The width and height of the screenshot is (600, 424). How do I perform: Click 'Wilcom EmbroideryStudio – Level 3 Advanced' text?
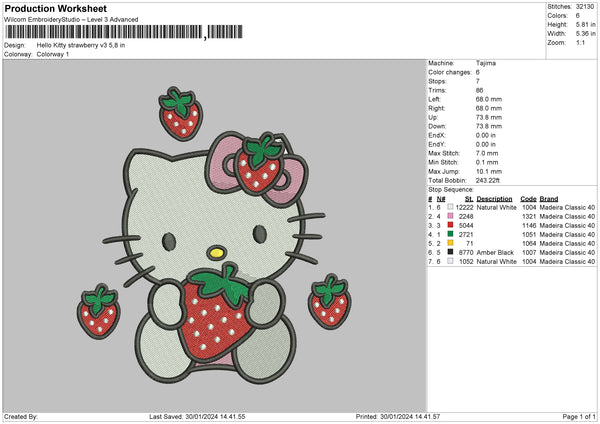pos(71,20)
